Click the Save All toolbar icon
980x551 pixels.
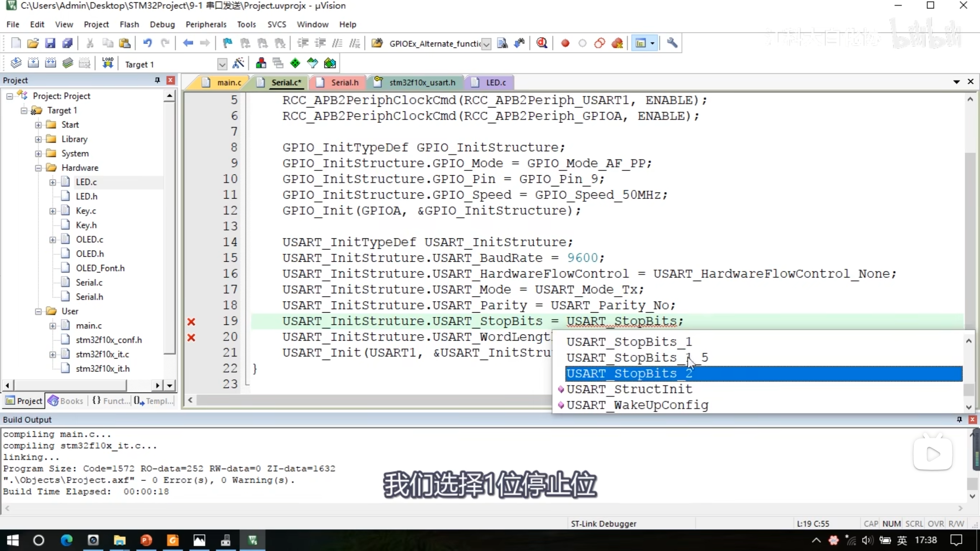[x=67, y=43]
